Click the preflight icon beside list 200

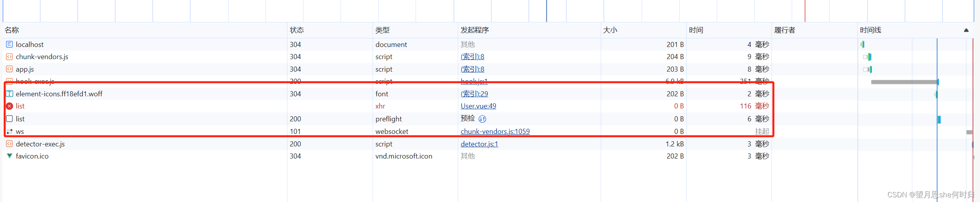(9, 119)
